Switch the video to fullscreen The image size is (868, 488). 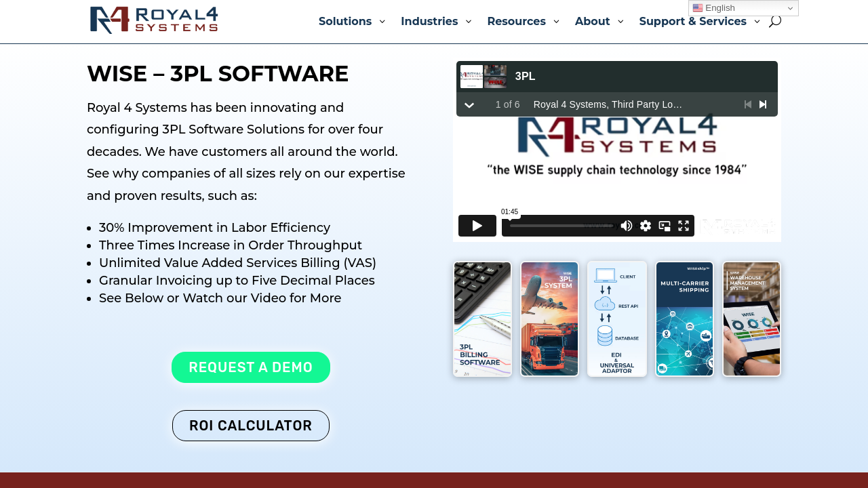click(684, 226)
